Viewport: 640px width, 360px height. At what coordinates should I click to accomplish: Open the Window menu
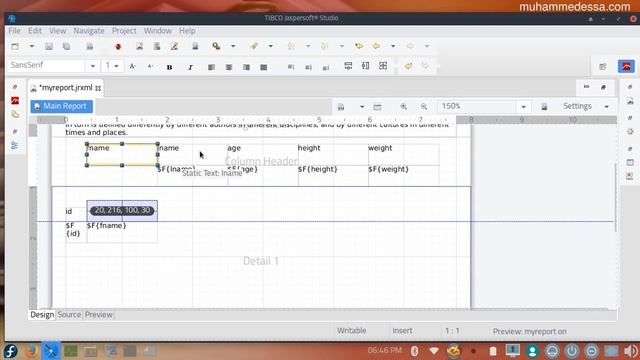158,31
